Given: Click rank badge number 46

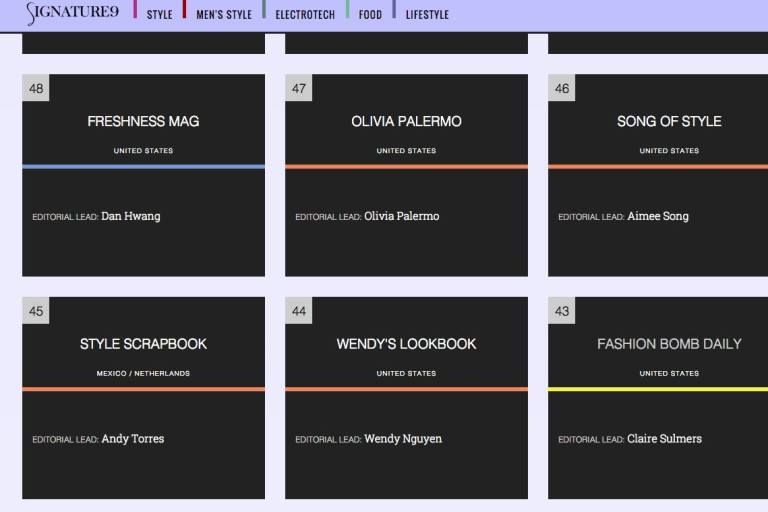Looking at the screenshot, I should coord(562,88).
